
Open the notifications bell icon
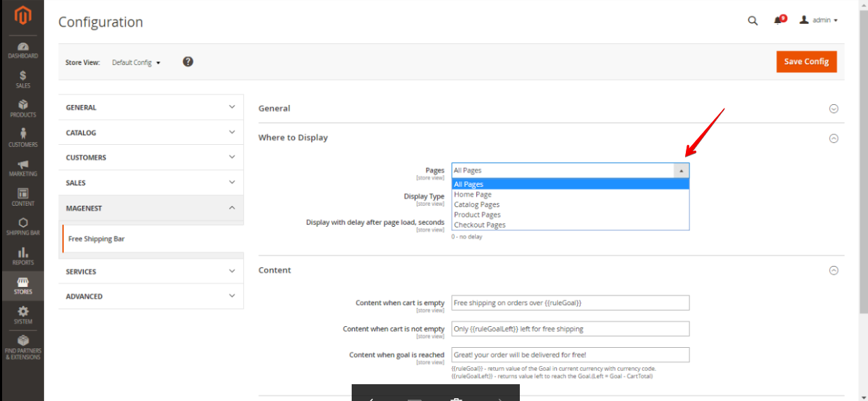pyautogui.click(x=778, y=21)
